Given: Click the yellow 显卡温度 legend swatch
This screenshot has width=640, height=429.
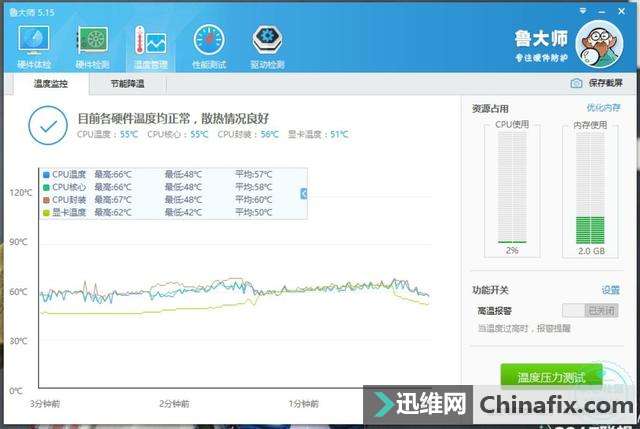Looking at the screenshot, I should [x=46, y=213].
